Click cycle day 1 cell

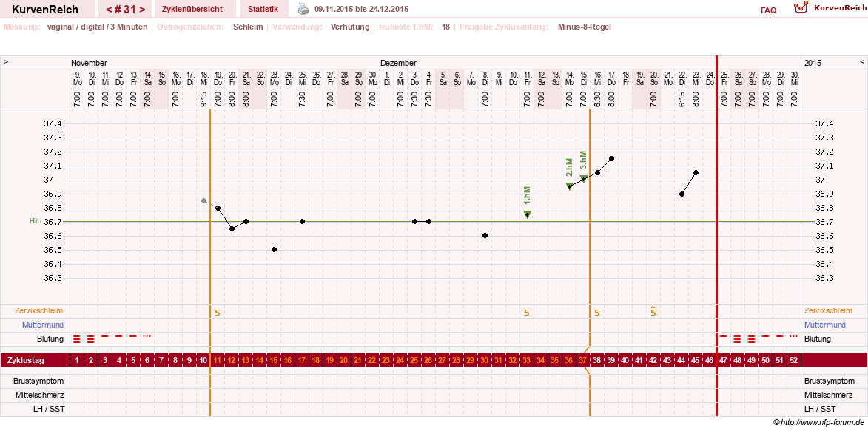pyautogui.click(x=77, y=360)
